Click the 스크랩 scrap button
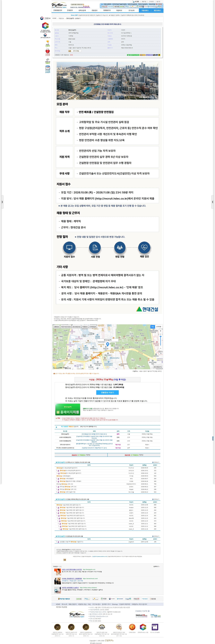This screenshot has width=215, height=644. [x=149, y=55]
